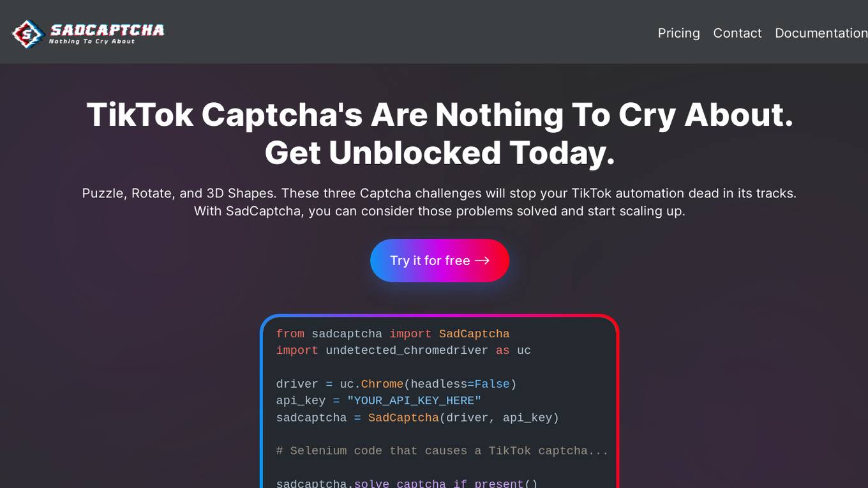Image resolution: width=868 pixels, height=488 pixels.
Task: Go to the Contact page
Action: point(737,33)
